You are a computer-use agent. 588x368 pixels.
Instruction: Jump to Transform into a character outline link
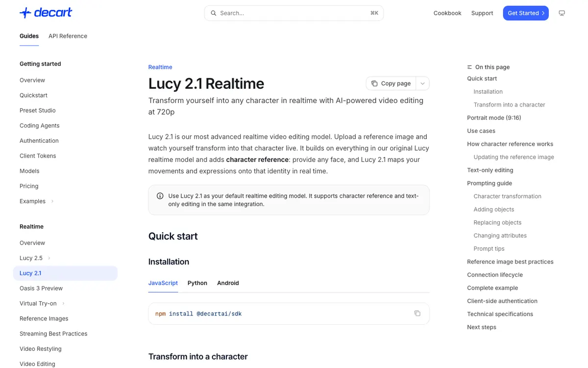pos(509,105)
